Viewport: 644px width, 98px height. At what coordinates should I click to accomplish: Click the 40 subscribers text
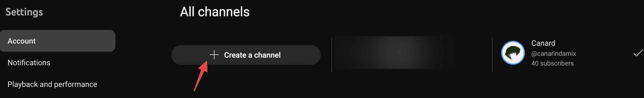[x=552, y=63]
